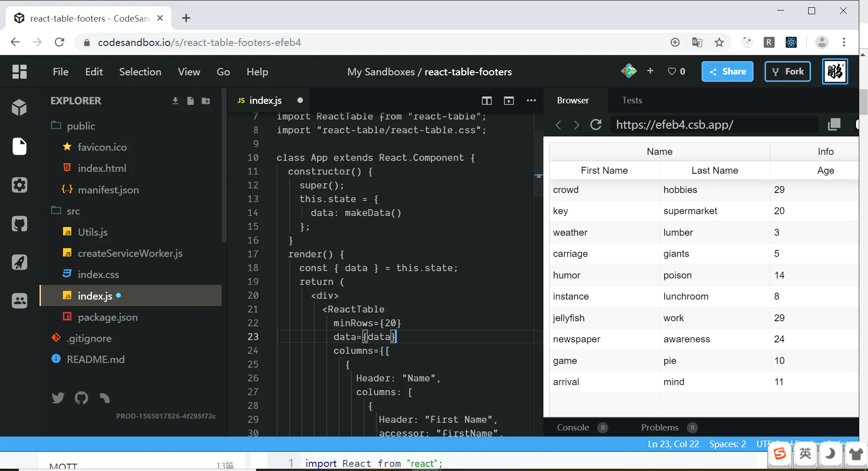Open the Live collaboration panel
Viewport: 868px width, 471px height.
coord(19,301)
